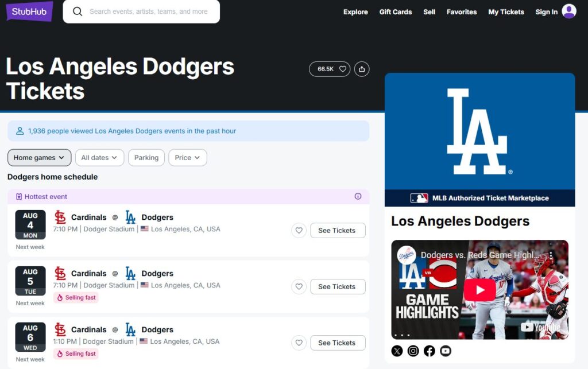Screen dimensions: 588x369
Task: Click the US flag in Aug 6 row
Action: pos(144,341)
